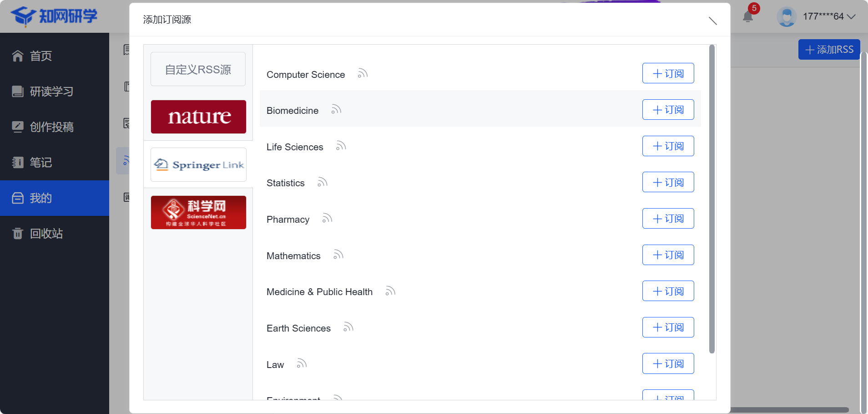Click RSS icon beside Earth Sciences

point(348,327)
